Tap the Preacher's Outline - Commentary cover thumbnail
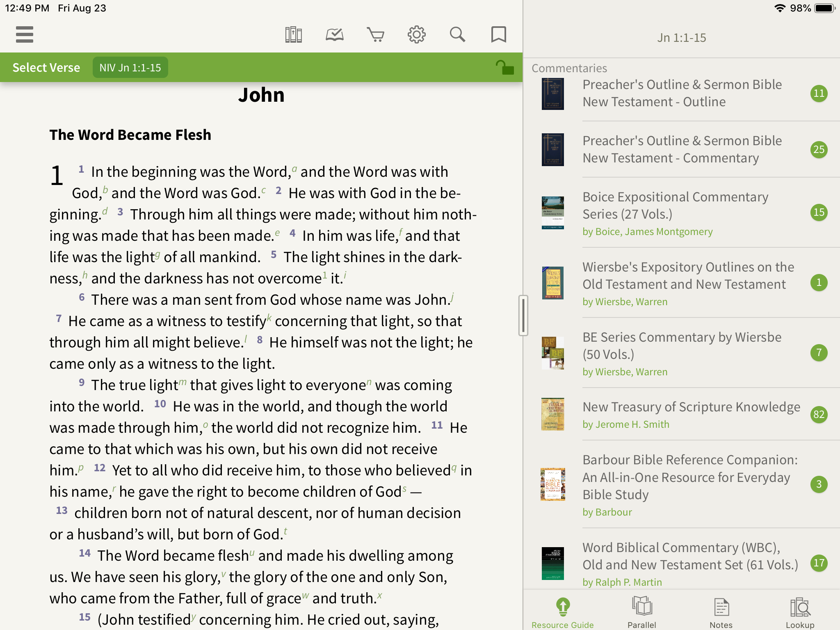 pos(552,150)
